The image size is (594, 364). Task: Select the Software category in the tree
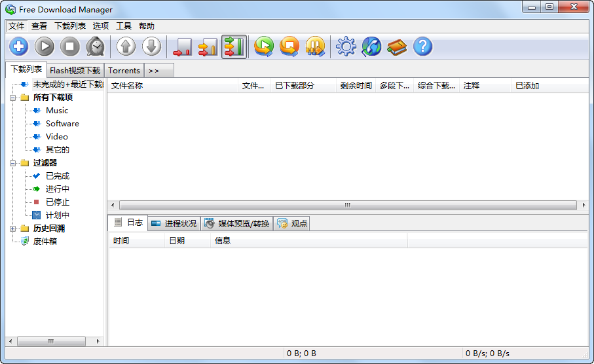pos(62,124)
